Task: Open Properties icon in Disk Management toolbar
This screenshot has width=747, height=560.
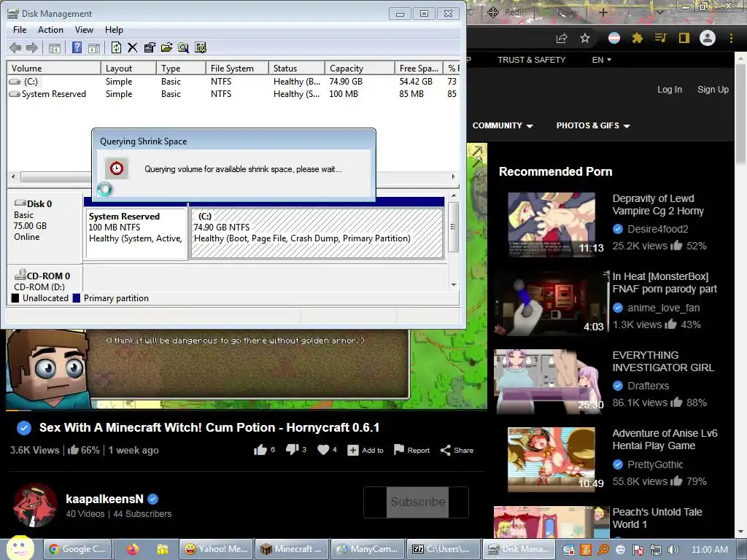Action: [150, 47]
